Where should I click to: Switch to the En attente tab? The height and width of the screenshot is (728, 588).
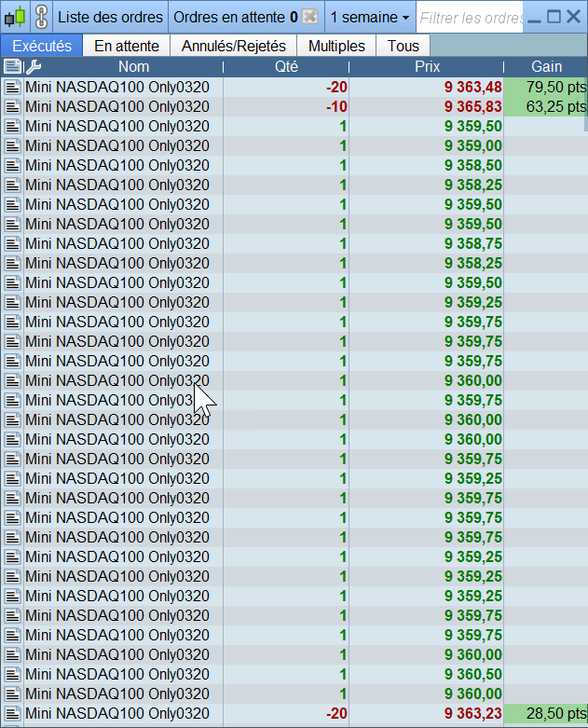126,46
